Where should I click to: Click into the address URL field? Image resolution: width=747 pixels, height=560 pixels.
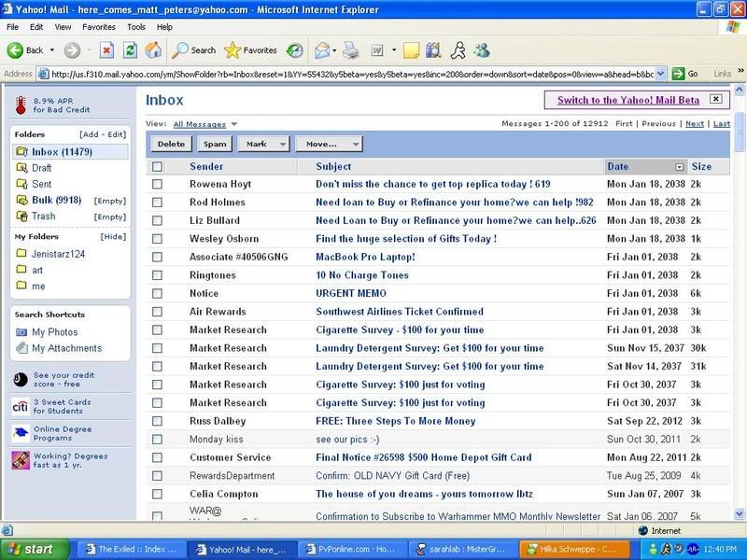[x=352, y=74]
